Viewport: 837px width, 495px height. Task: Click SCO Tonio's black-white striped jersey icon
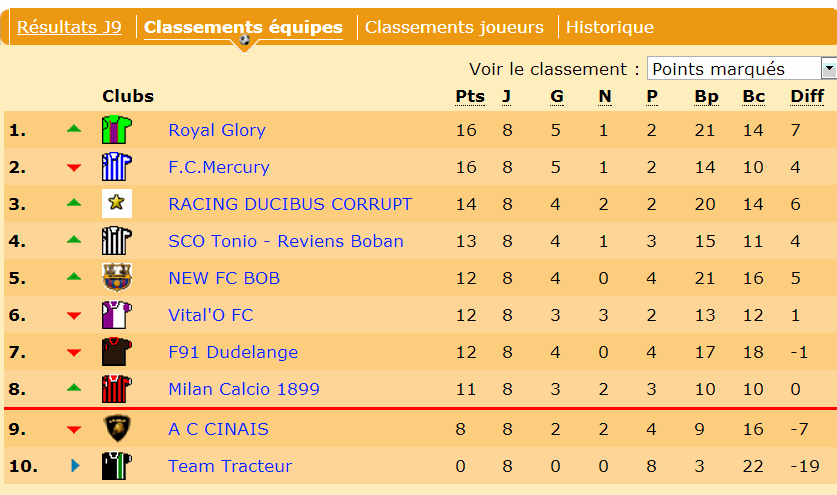[x=116, y=241]
